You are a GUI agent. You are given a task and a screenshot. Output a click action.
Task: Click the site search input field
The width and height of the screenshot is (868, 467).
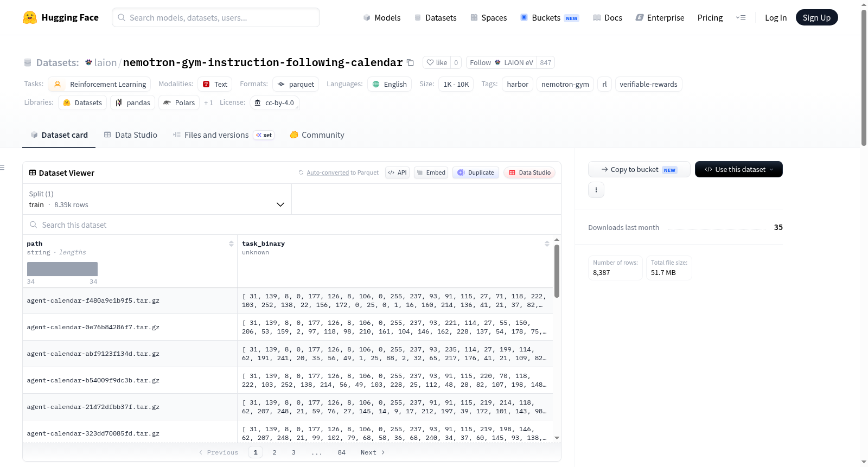[216, 17]
